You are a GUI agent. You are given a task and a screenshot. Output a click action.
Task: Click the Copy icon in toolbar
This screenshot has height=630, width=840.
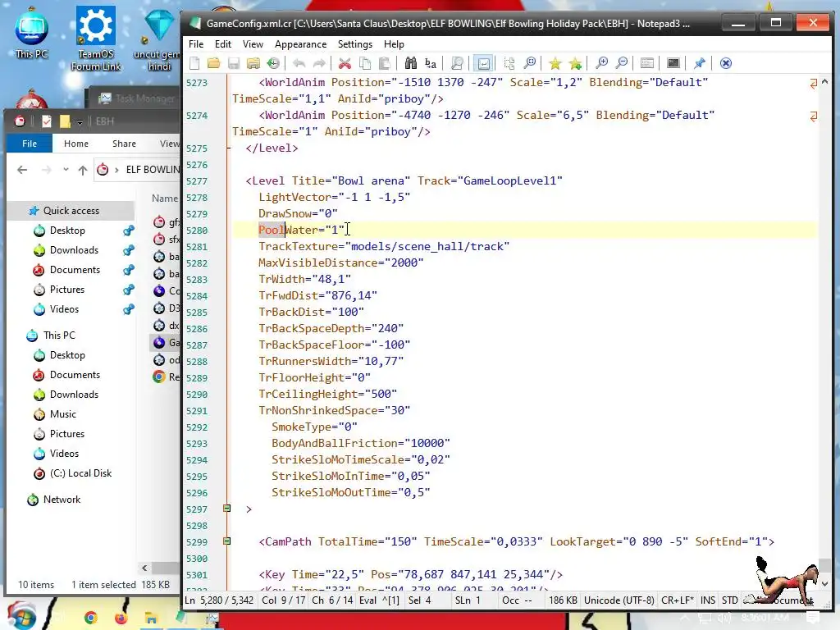[365, 63]
